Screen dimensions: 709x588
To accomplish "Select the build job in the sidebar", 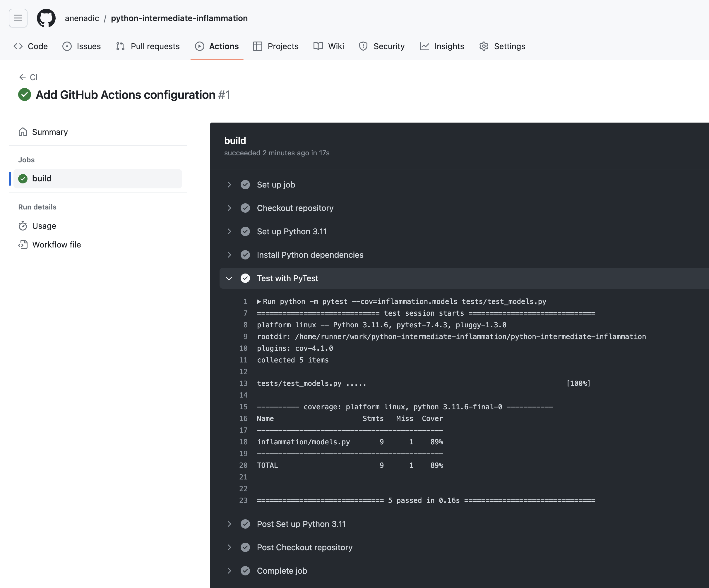I will click(42, 178).
